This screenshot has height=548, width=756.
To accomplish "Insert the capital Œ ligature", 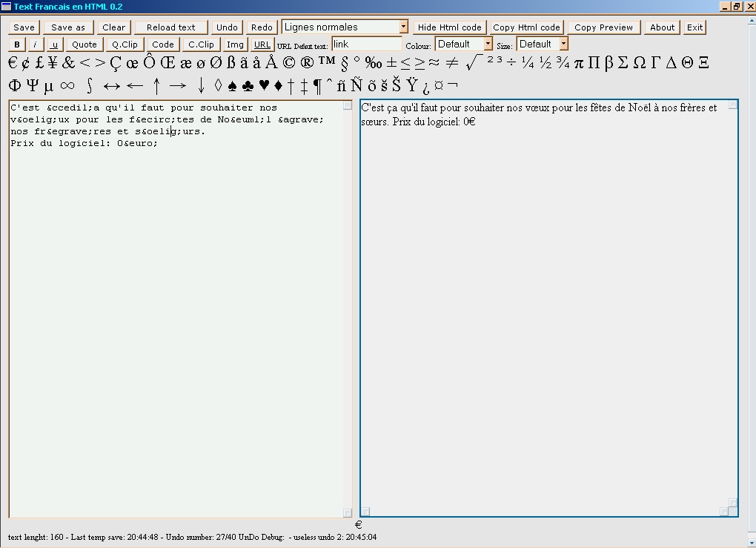I will [168, 63].
